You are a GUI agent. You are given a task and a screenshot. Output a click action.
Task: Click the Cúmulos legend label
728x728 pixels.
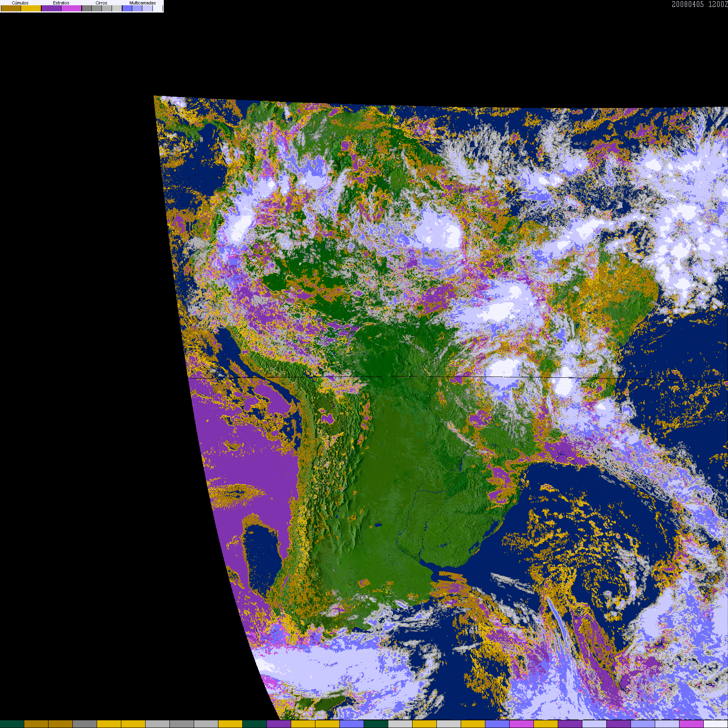pos(20,3)
